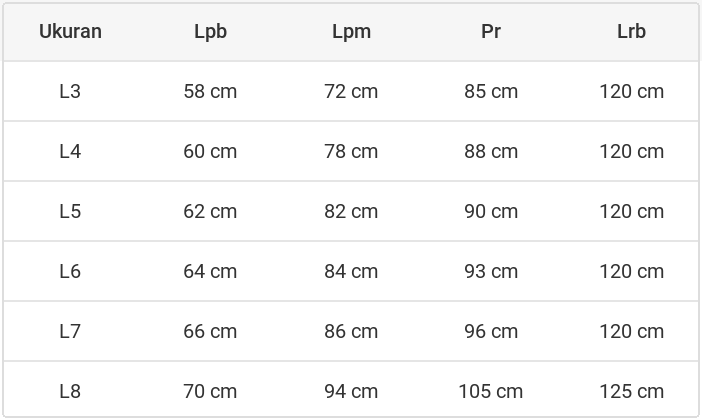This screenshot has height=420, width=702.
Task: Click the Lpm column header
Action: click(351, 31)
